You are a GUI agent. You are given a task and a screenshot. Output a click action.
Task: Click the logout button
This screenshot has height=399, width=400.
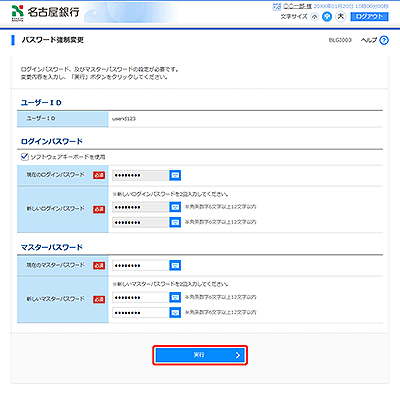(369, 17)
